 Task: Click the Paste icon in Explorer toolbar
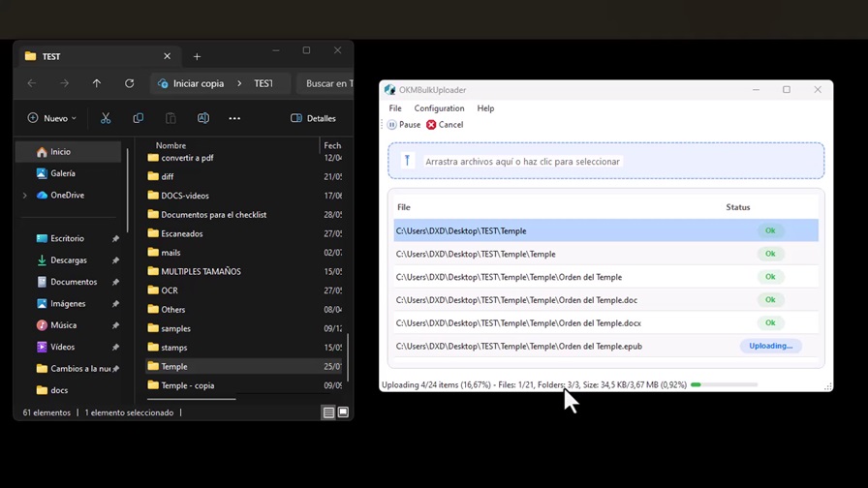tap(170, 118)
